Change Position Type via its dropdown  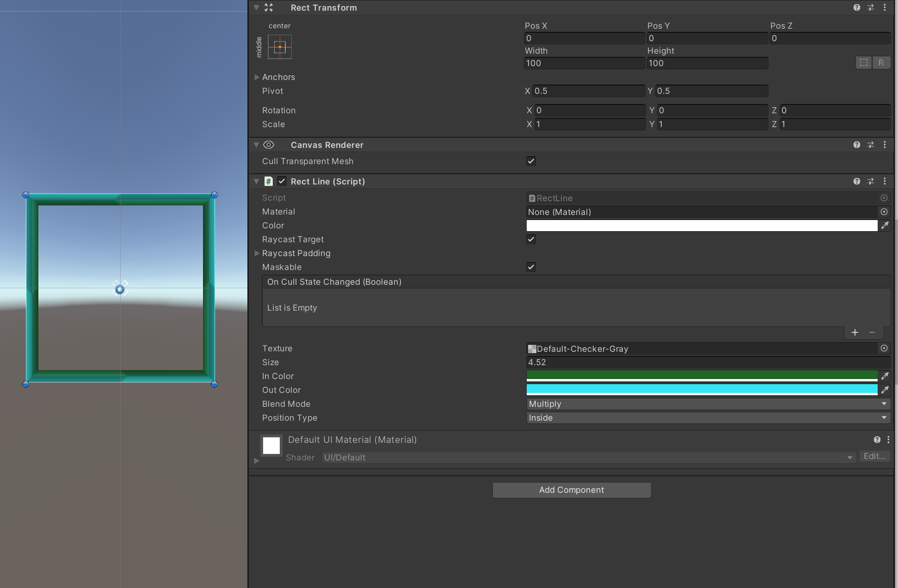point(708,417)
